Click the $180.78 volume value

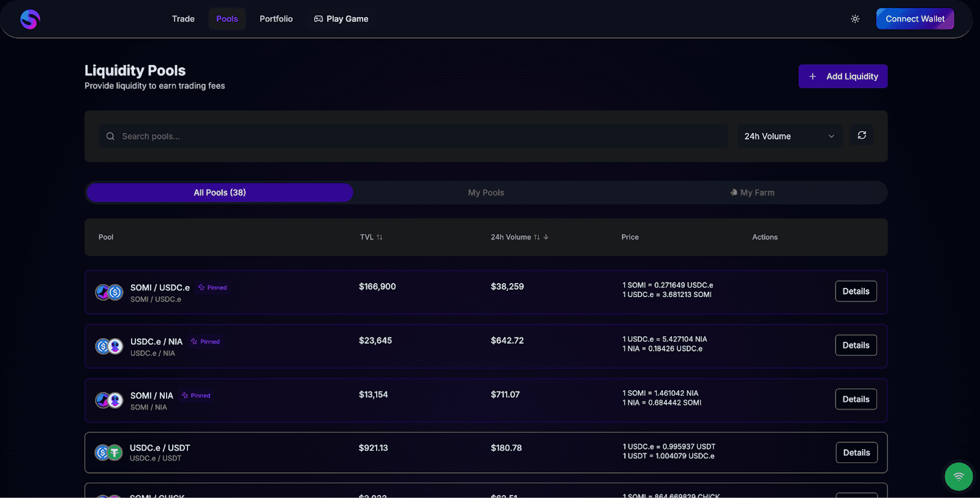(507, 448)
